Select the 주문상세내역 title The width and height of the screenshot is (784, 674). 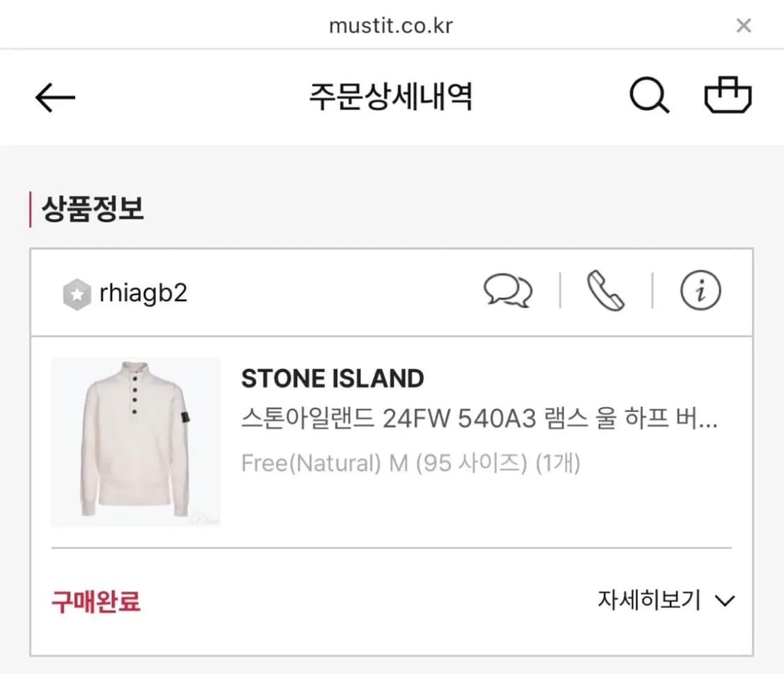click(x=392, y=98)
